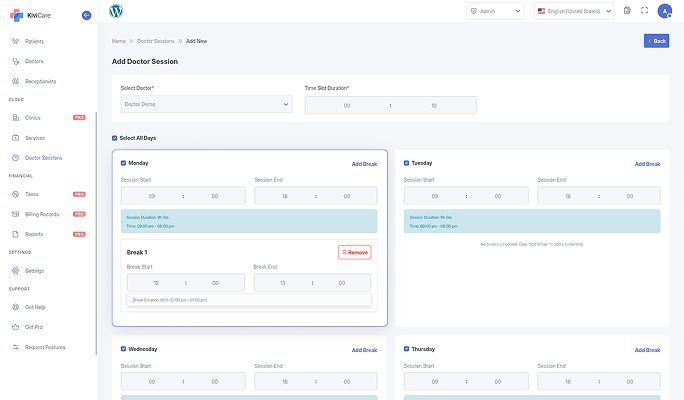Click Add Break for Monday
684x400 pixels.
point(364,164)
